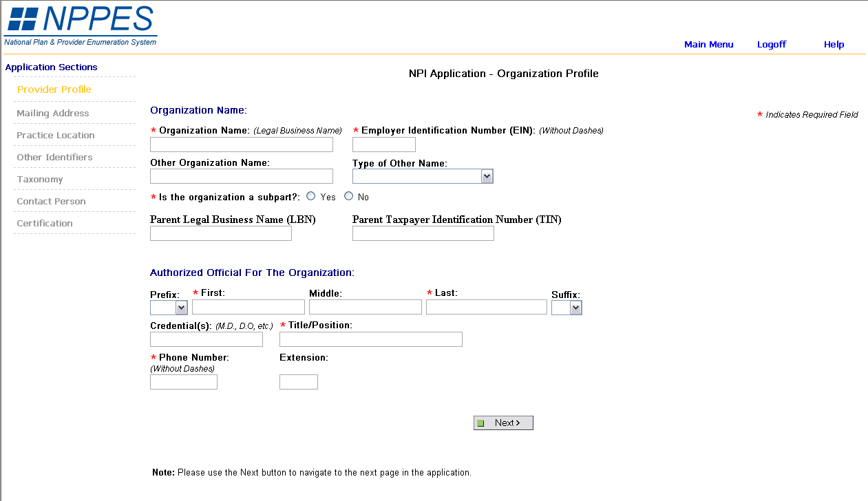Click the Logoff link
Image resolution: width=868 pixels, height=501 pixels.
tap(771, 45)
